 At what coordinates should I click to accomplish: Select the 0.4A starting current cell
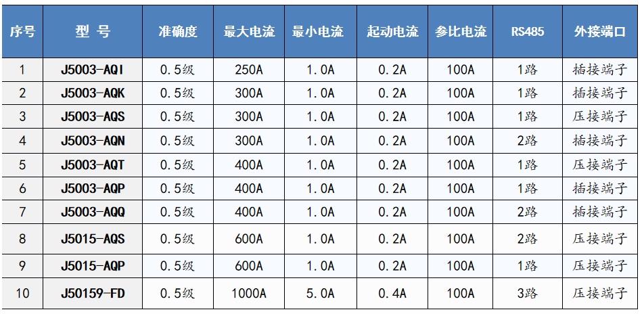click(392, 294)
